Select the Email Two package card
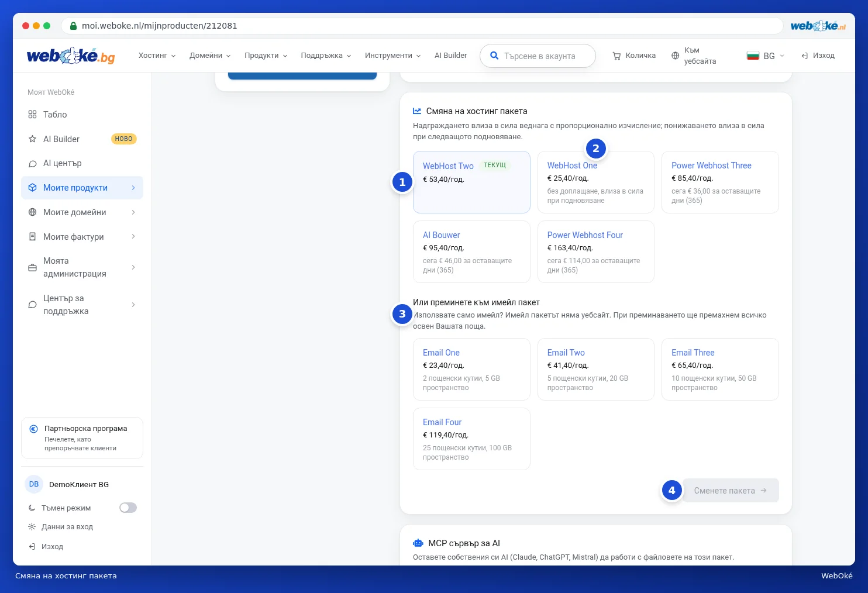The image size is (868, 593). [x=596, y=370]
